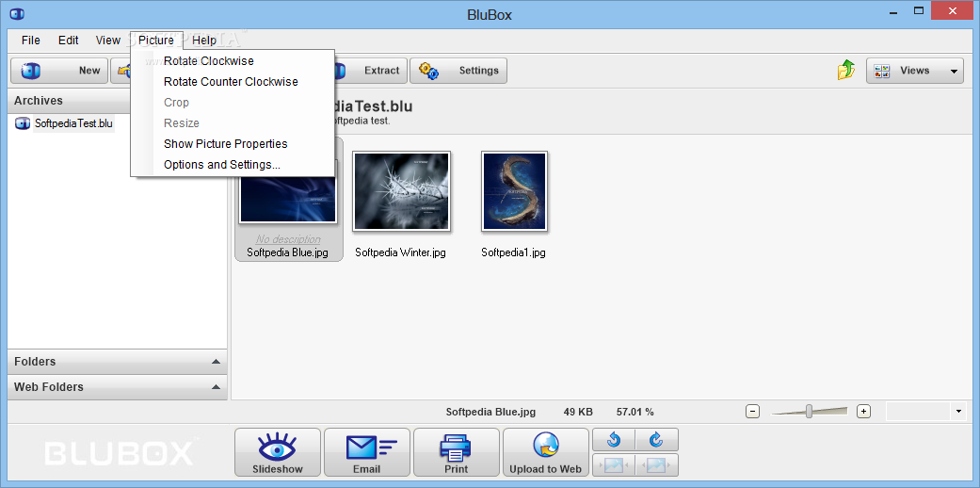
Task: Choose Rotate Counter Clockwise from menu
Action: tap(233, 81)
